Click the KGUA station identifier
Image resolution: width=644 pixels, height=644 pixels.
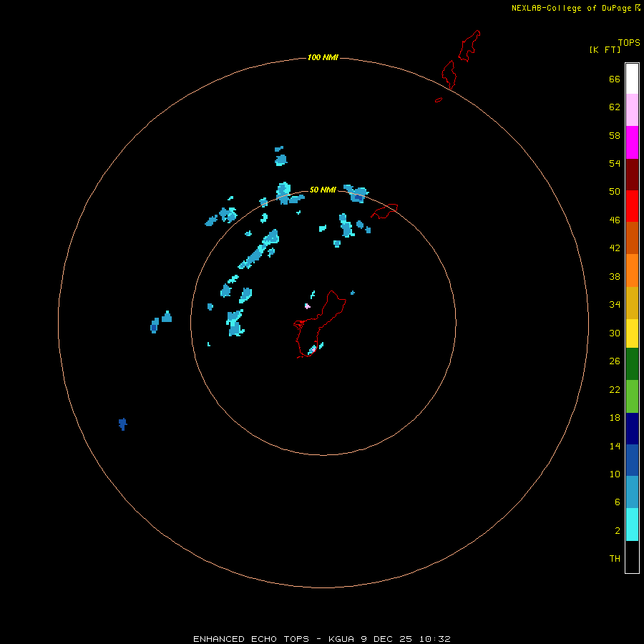341,639
